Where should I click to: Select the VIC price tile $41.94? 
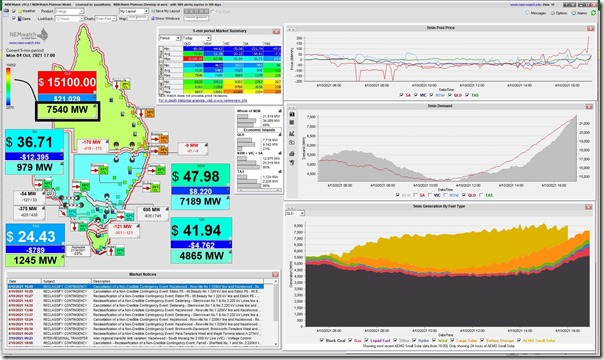(201, 230)
